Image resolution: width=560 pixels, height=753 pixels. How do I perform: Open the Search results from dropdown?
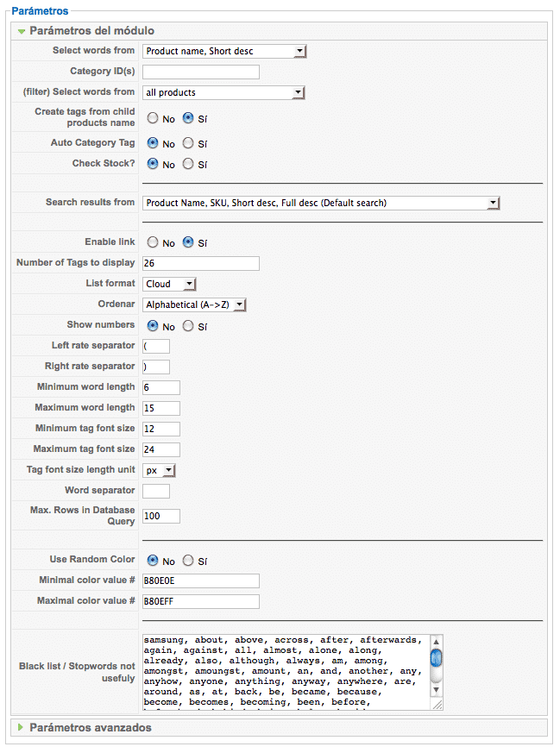click(x=321, y=203)
